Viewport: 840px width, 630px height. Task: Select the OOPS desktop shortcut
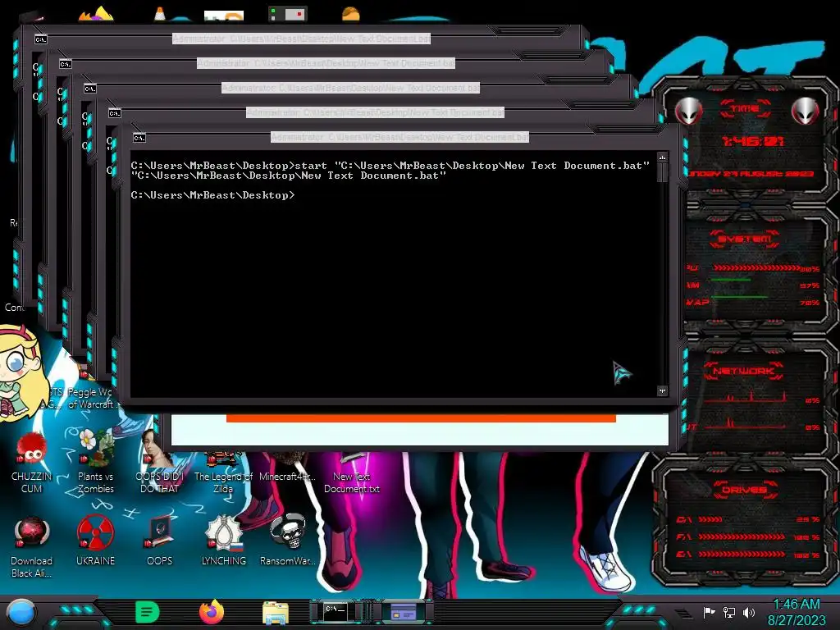pos(159,541)
